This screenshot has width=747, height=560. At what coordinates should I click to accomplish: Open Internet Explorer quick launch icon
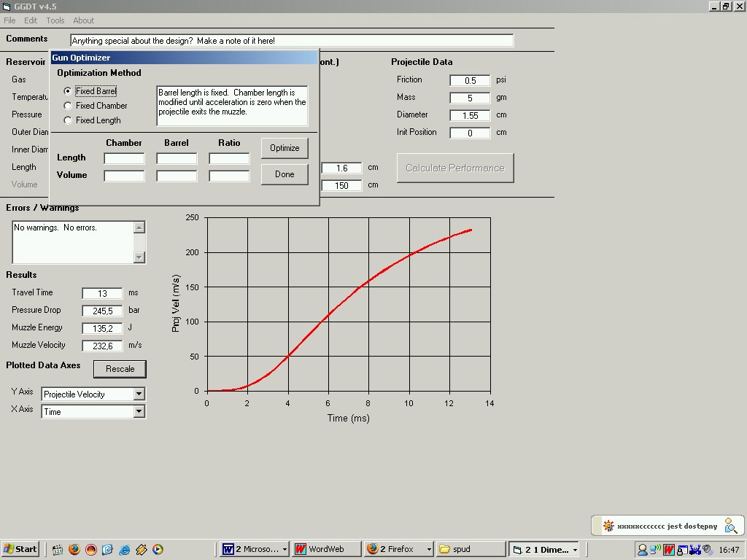coord(125,549)
